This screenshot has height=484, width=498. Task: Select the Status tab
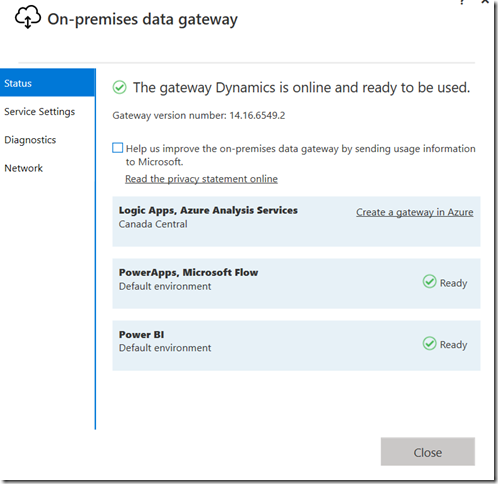48,83
